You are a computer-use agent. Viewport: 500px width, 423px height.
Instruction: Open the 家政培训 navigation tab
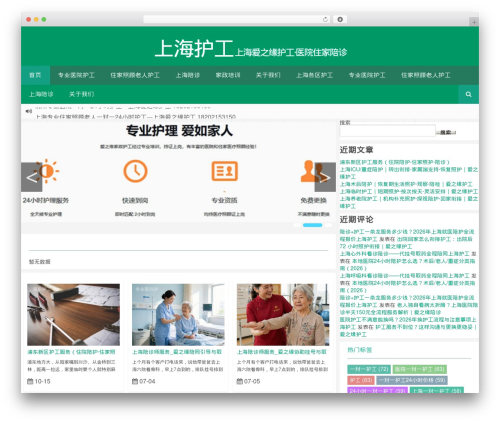(x=228, y=75)
